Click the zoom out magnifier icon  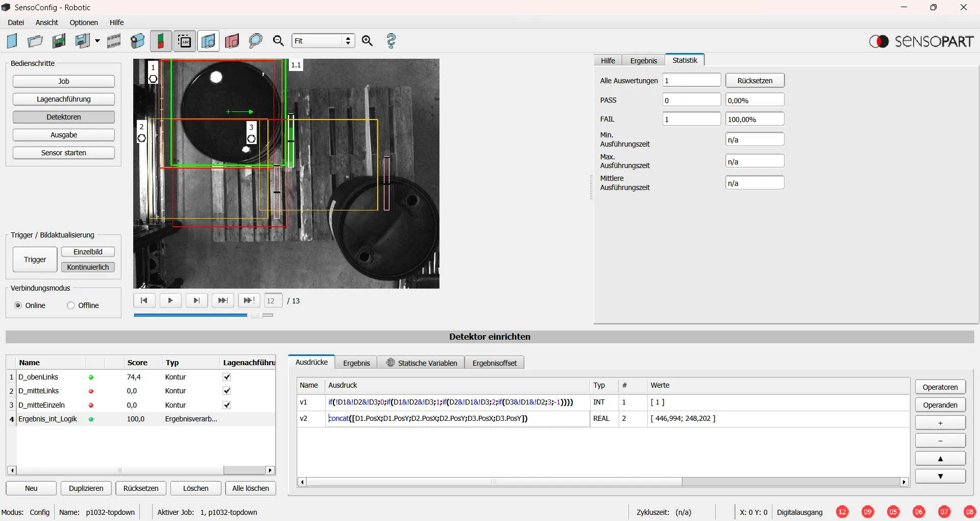click(278, 41)
